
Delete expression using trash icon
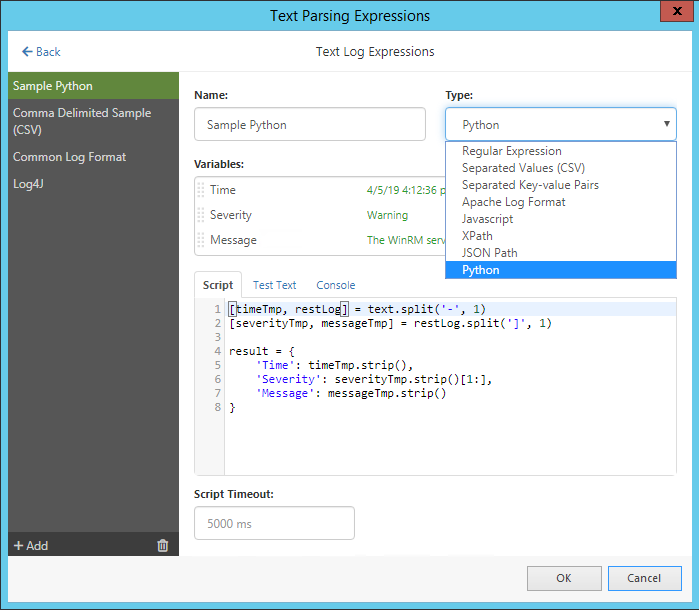click(x=163, y=545)
